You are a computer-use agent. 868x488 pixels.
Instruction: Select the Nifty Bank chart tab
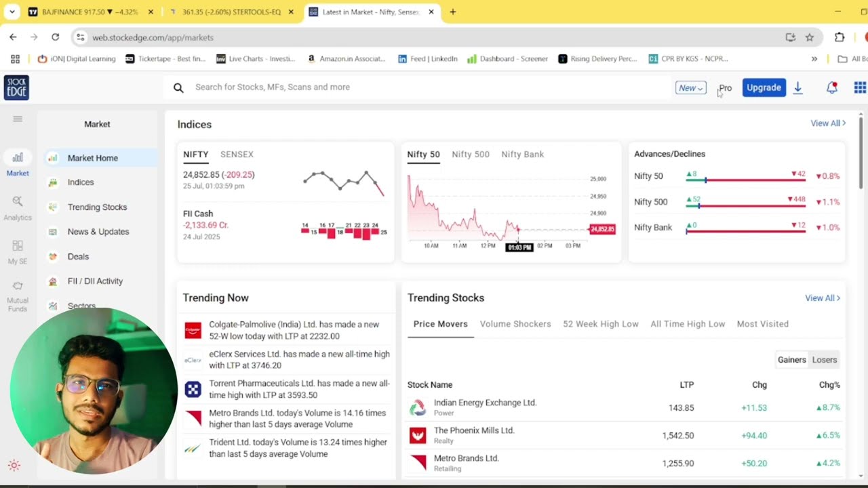coord(523,155)
